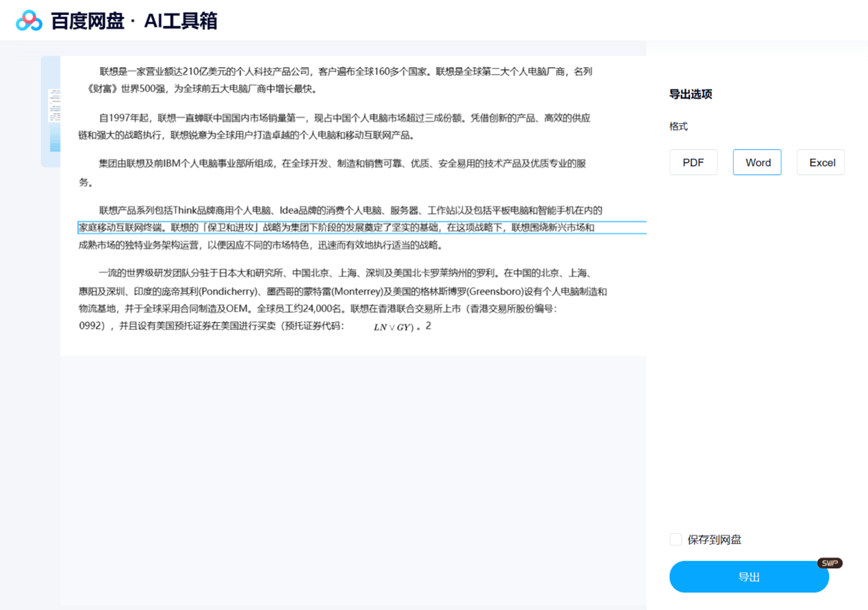Click the line starting with 联想产品系列包括Think
The height and width of the screenshot is (610, 868).
coord(350,210)
